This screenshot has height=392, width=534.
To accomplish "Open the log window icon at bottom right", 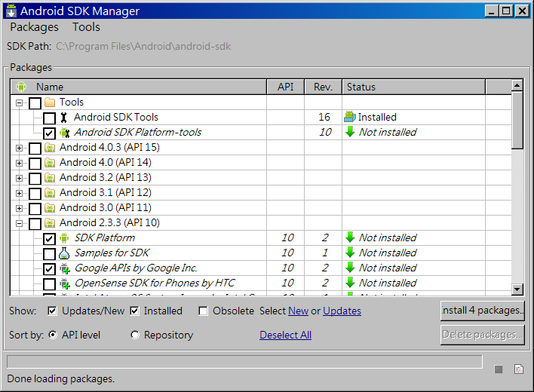I will pos(518,369).
